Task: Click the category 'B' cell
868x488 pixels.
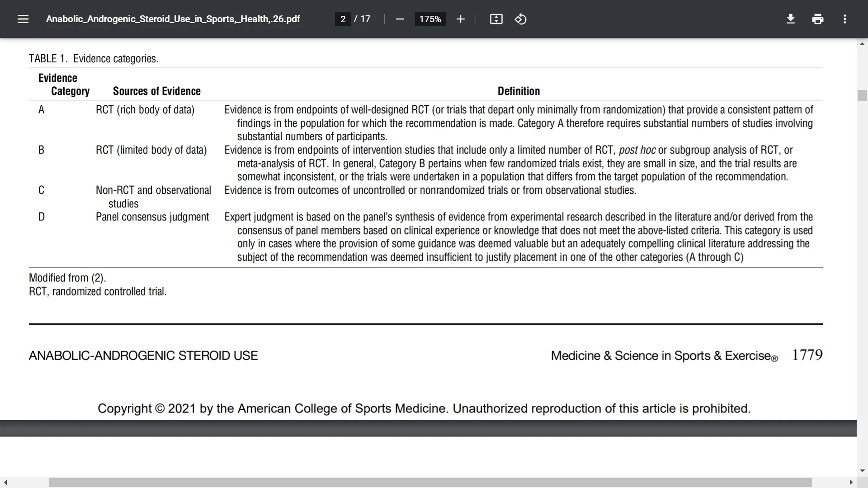Action: [x=41, y=150]
